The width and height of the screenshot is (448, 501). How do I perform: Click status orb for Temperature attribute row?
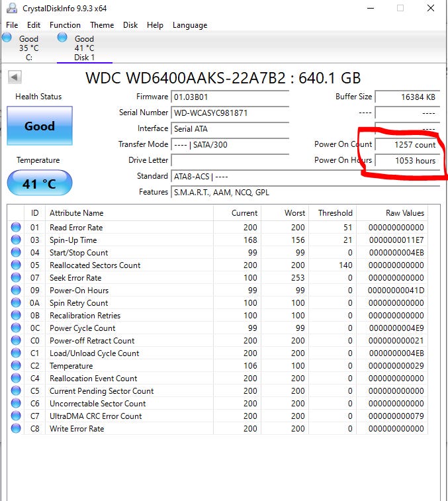point(16,365)
